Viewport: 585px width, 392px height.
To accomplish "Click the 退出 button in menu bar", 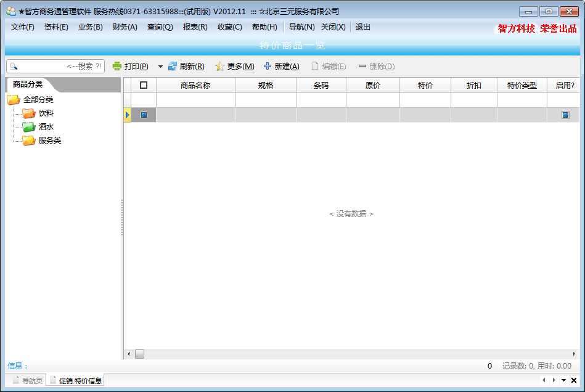I will pyautogui.click(x=363, y=27).
